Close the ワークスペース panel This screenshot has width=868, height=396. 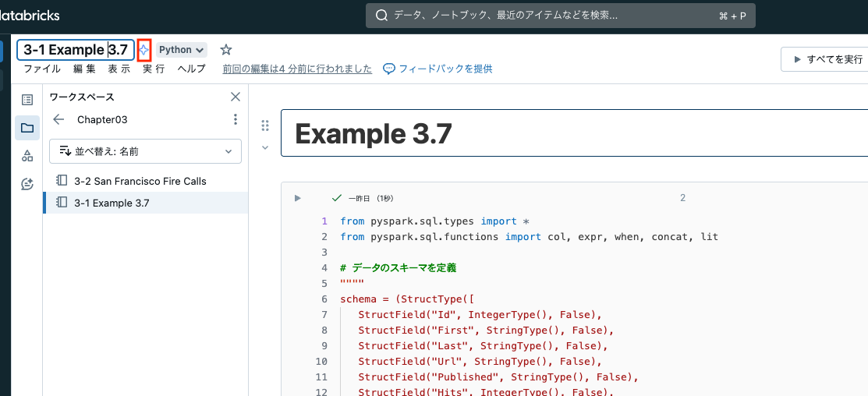pyautogui.click(x=236, y=97)
